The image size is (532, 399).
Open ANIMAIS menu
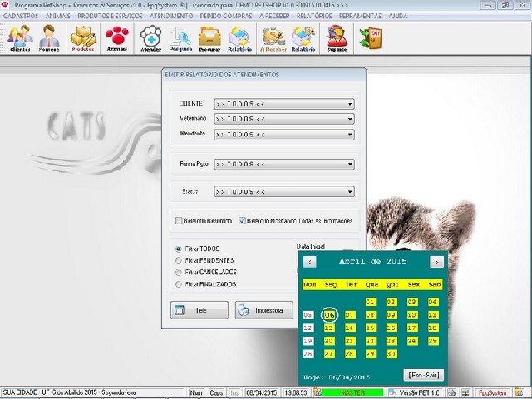tap(57, 16)
